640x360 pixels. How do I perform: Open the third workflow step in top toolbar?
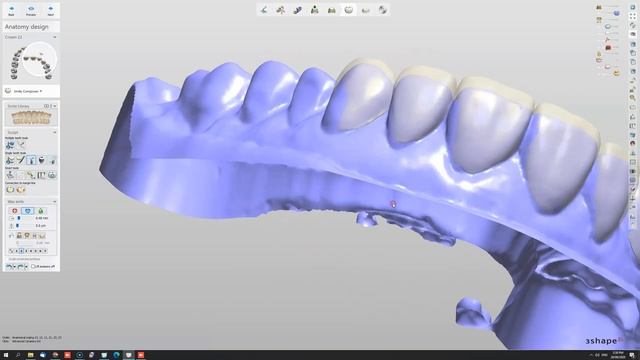click(x=298, y=10)
